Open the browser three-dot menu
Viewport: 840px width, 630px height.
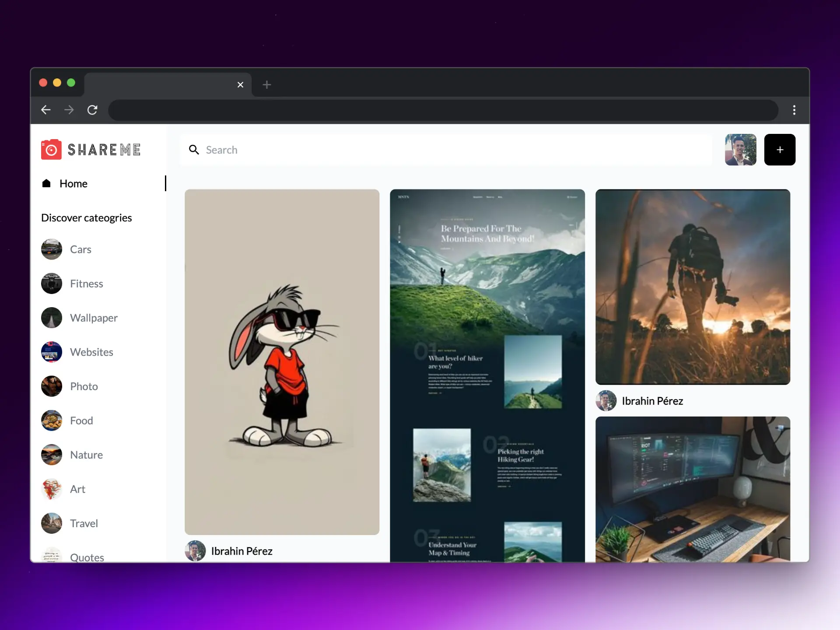794,110
